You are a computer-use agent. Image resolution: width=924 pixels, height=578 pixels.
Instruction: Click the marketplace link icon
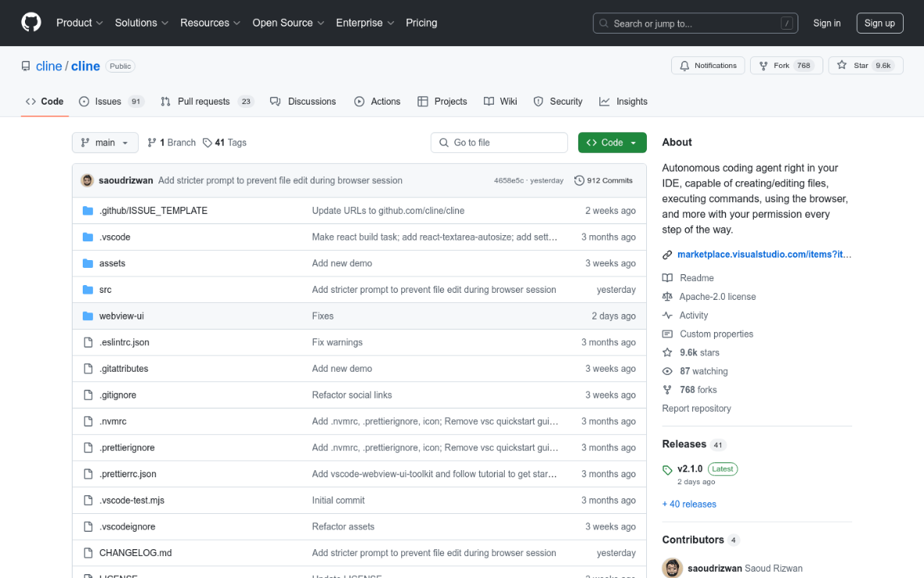click(x=667, y=255)
